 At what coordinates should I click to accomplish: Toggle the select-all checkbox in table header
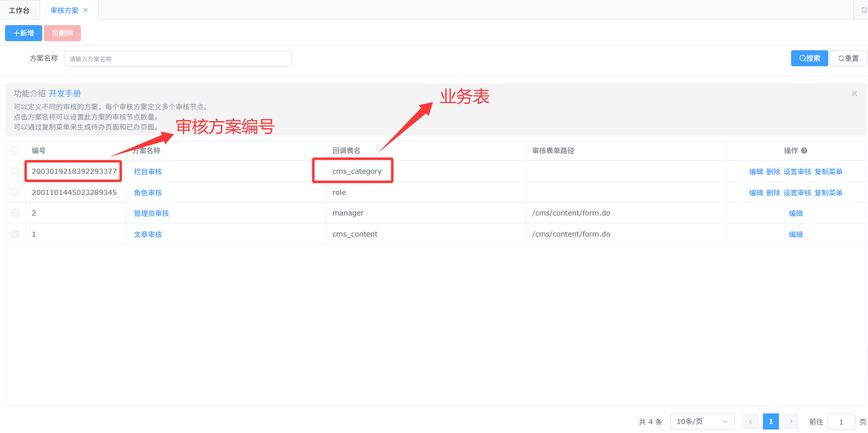point(15,151)
